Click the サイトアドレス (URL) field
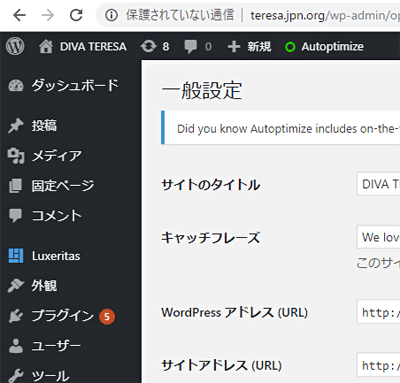Screen dimensions: 400x383 pyautogui.click(x=378, y=365)
